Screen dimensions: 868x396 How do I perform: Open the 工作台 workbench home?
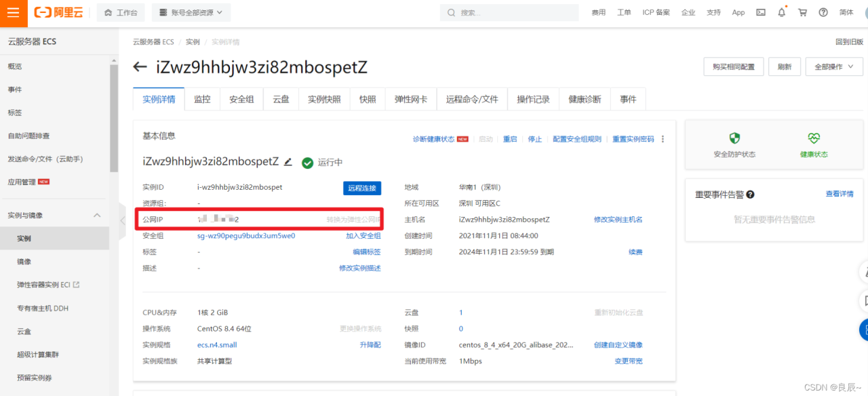coord(121,13)
